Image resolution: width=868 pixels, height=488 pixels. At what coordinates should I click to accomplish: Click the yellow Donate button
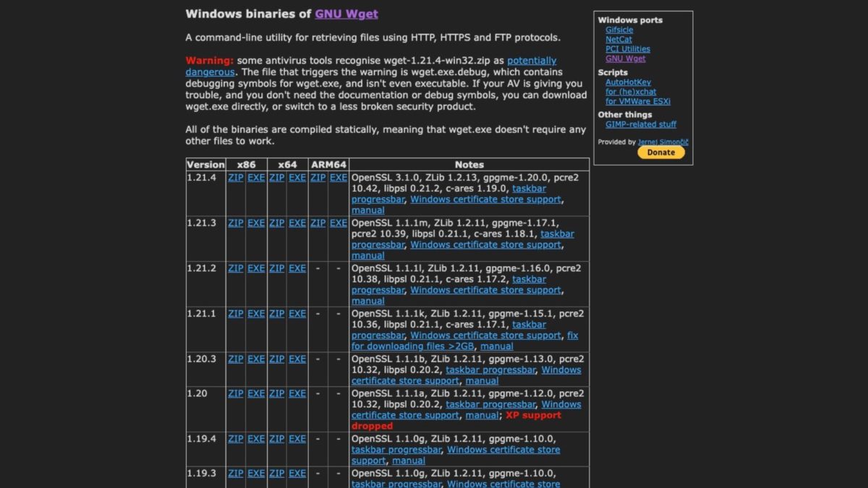[x=660, y=153]
